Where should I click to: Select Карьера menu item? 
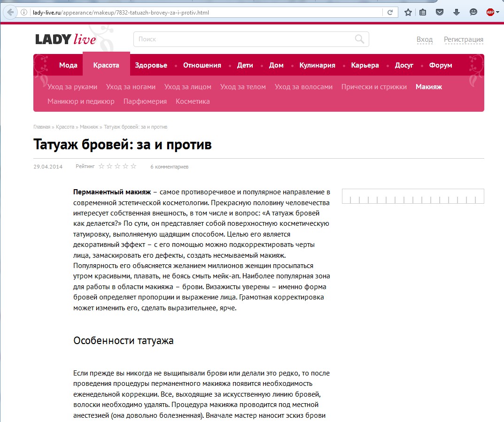click(x=365, y=65)
